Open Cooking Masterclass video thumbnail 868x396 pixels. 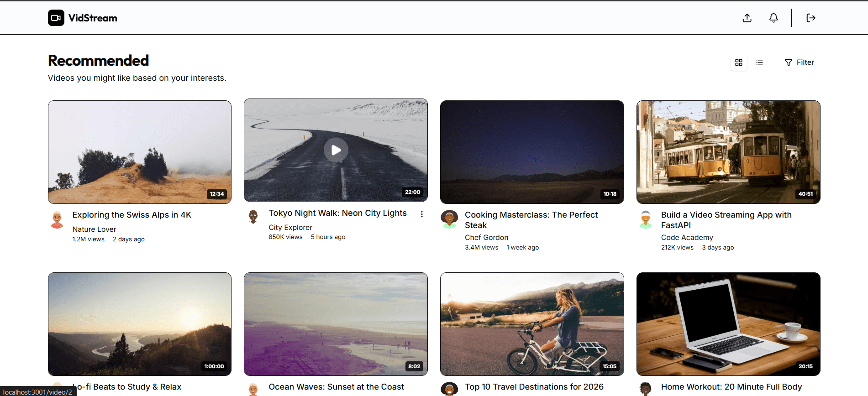pos(532,152)
